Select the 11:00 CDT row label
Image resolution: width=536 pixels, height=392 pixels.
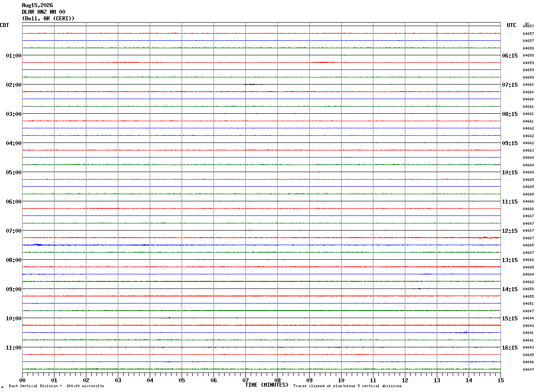(x=14, y=348)
